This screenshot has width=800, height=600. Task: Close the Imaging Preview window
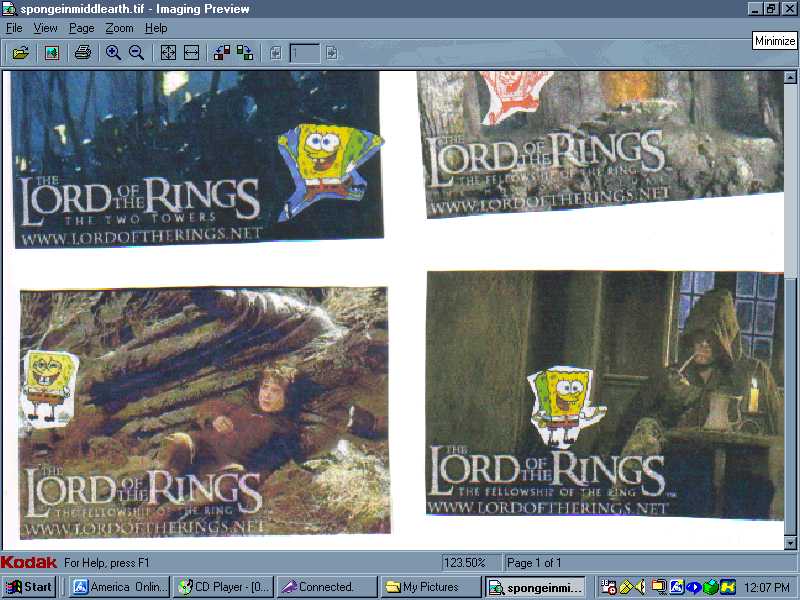point(789,9)
